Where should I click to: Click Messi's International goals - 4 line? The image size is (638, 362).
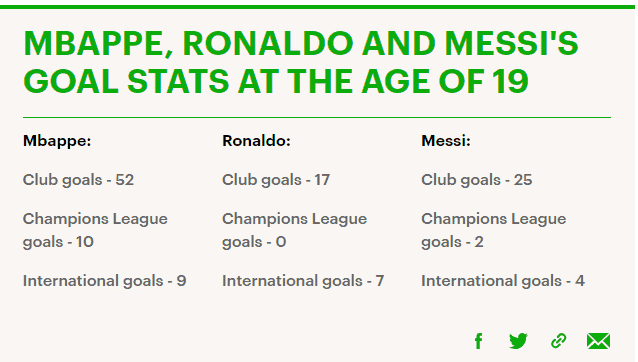tap(503, 281)
